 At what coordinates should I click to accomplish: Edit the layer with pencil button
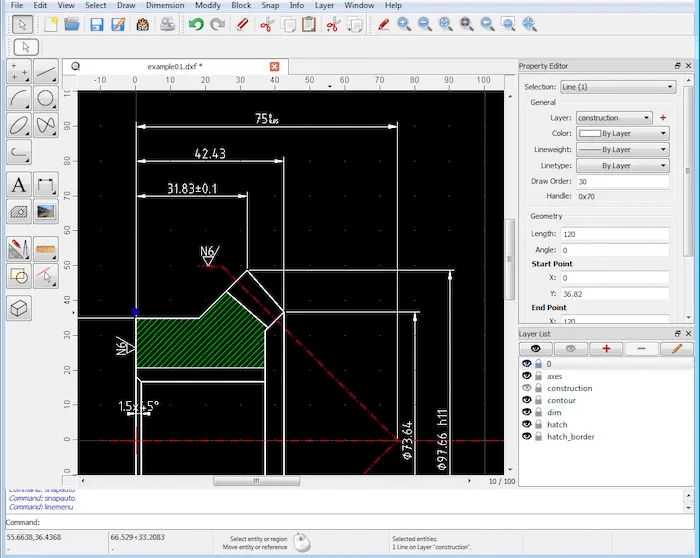(677, 349)
